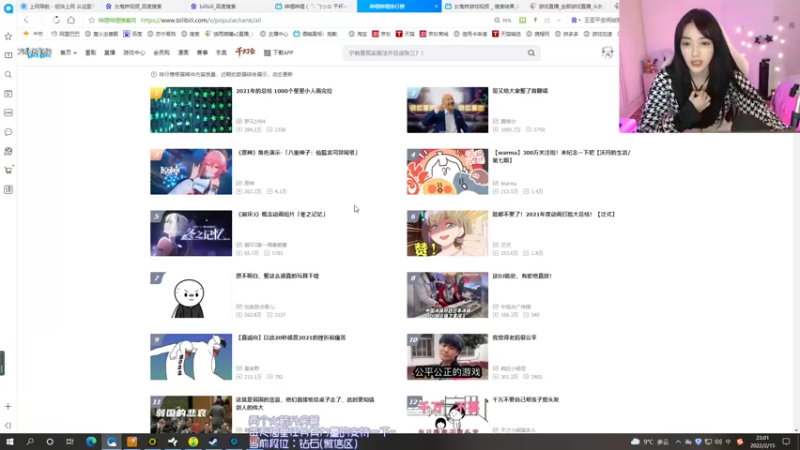Image resolution: width=800 pixels, height=450 pixels.
Task: Open the browser home page icon
Action: coord(71,20)
